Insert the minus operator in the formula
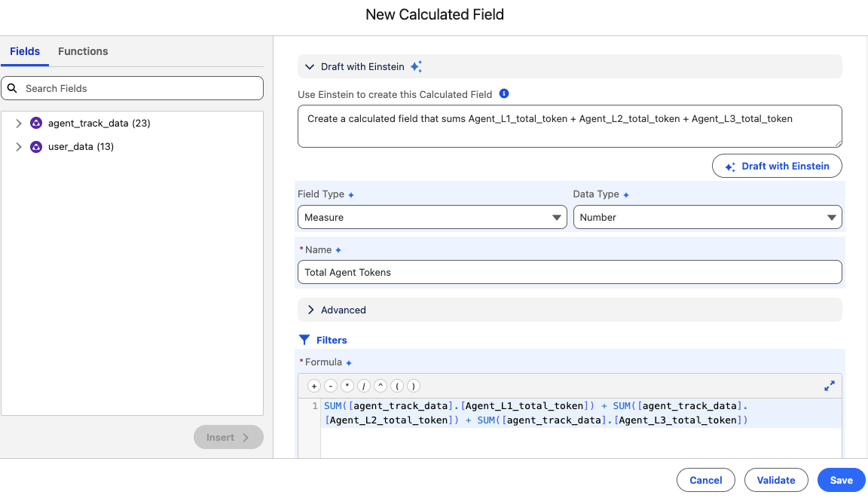868x498 pixels. coord(331,386)
